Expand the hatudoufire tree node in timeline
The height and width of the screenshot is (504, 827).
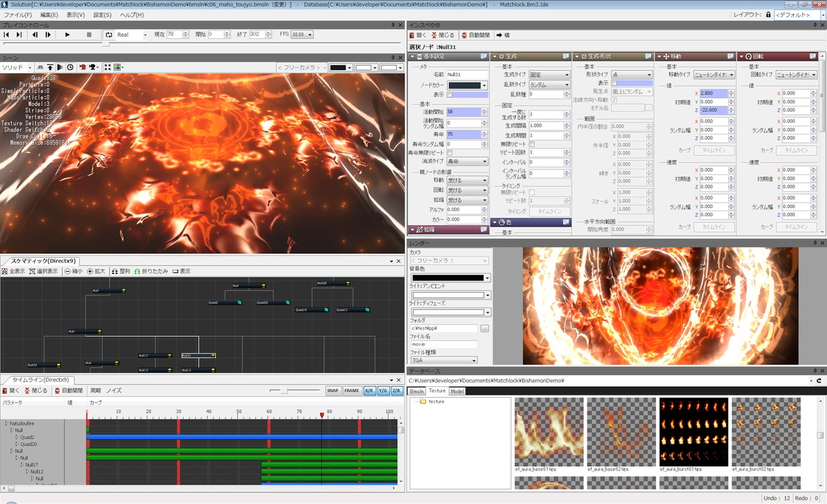7,424
